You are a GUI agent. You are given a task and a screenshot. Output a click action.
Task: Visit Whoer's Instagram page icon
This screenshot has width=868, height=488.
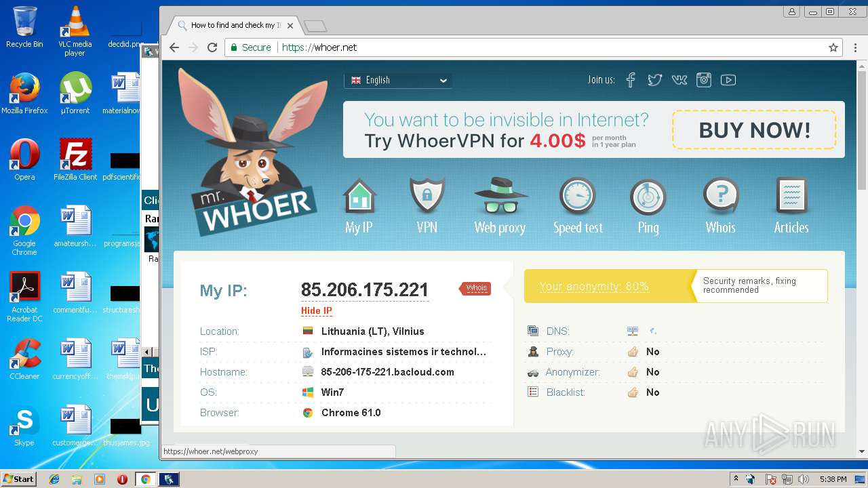click(704, 80)
